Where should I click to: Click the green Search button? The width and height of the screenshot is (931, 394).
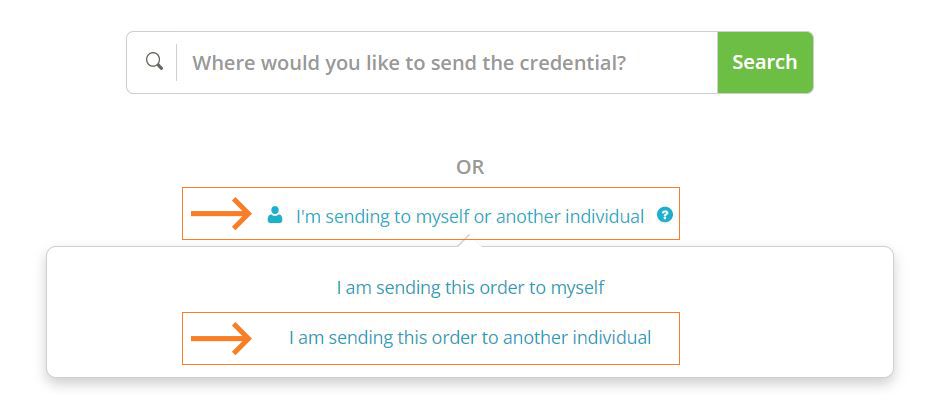coord(765,62)
